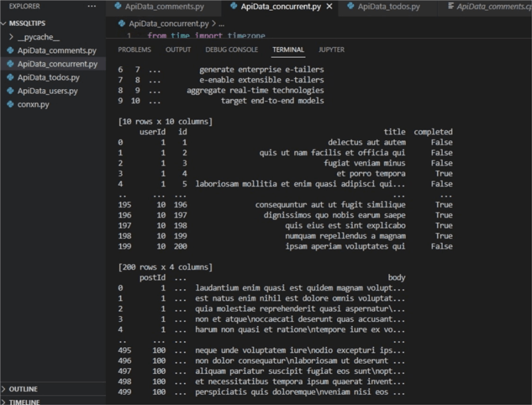The width and height of the screenshot is (532, 405).
Task: Open conxn.py from the explorer
Action: tap(53, 104)
